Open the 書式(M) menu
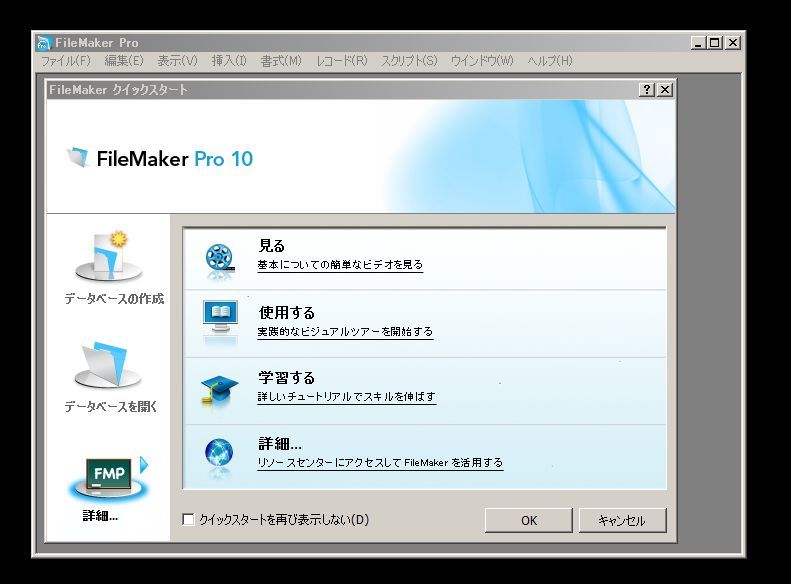791x584 pixels. [281, 61]
